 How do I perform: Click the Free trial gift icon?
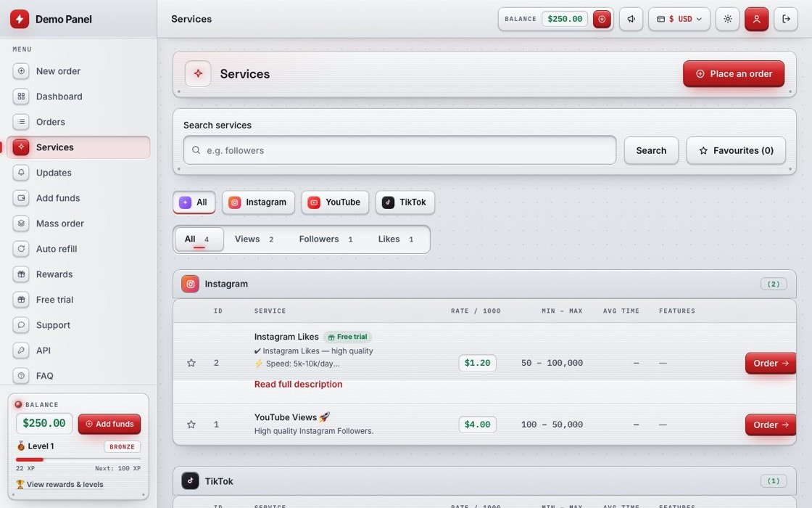tap(21, 300)
